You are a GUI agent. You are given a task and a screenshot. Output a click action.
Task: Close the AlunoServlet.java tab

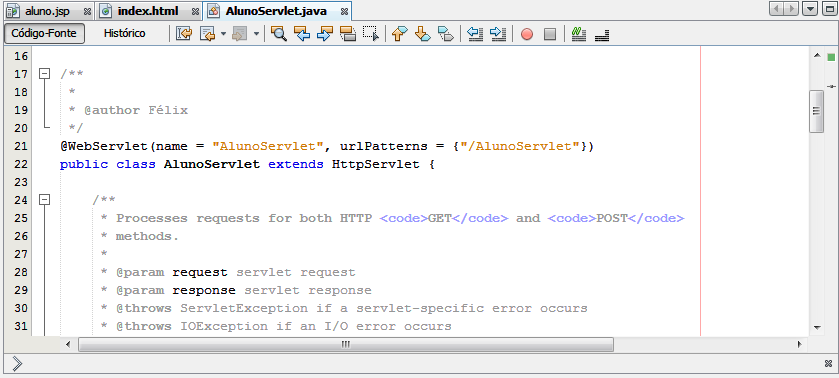pyautogui.click(x=345, y=11)
